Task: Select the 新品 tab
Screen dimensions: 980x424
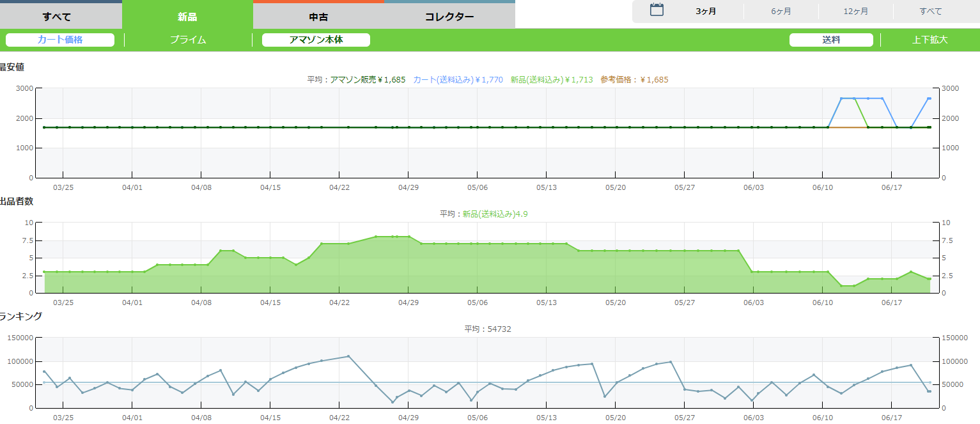Action: (x=187, y=16)
